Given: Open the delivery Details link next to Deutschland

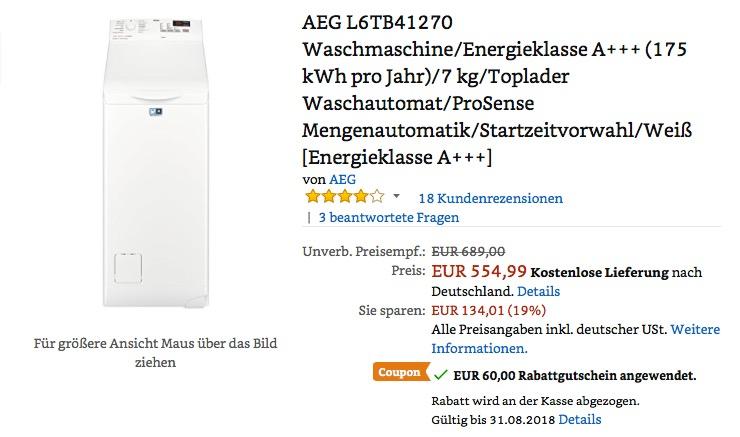Looking at the screenshot, I should tap(538, 291).
